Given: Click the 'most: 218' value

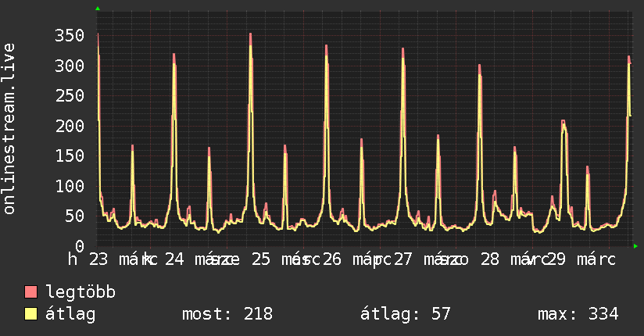Looking at the screenshot, I should 227,314.
